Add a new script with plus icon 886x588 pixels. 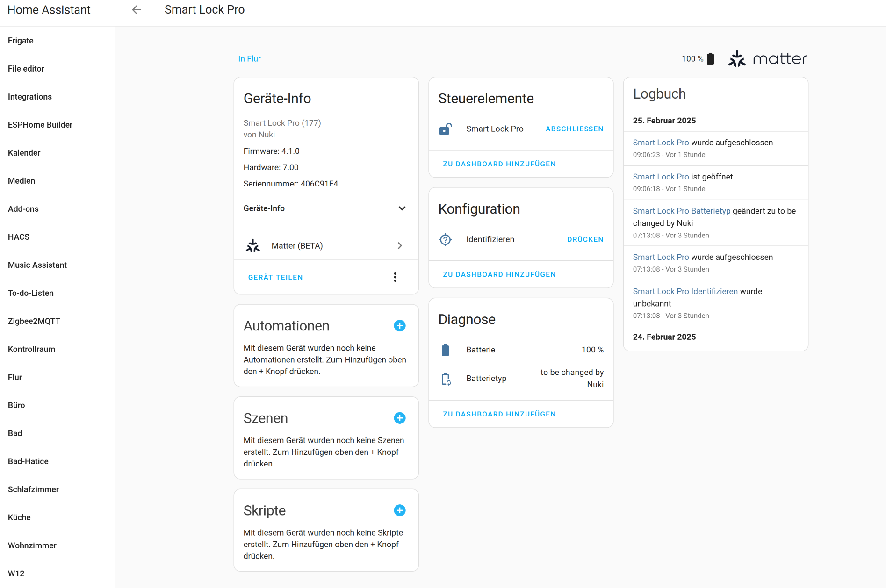pos(399,510)
